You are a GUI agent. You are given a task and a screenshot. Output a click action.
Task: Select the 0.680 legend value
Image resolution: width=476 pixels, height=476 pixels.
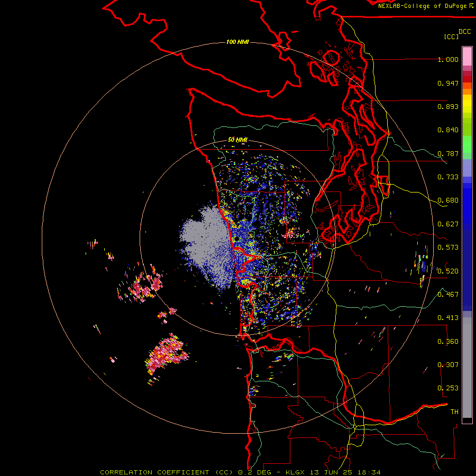pyautogui.click(x=448, y=200)
